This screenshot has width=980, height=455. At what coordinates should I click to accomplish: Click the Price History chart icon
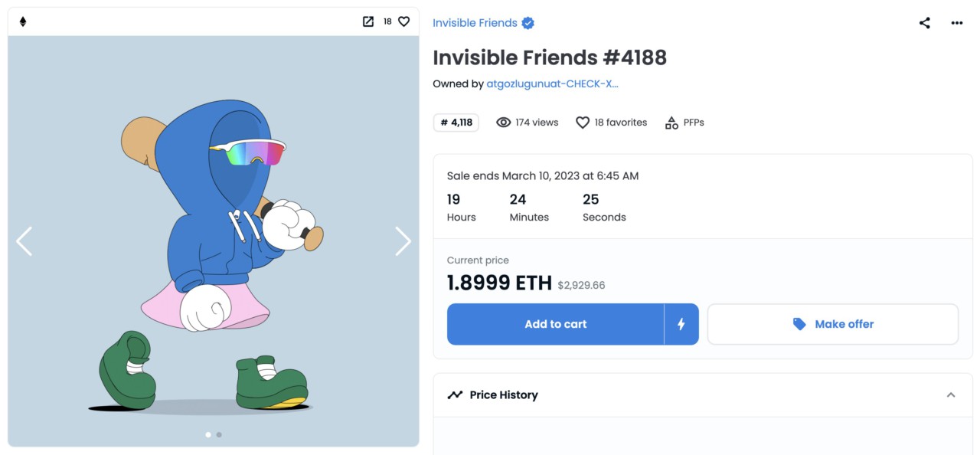pos(453,394)
